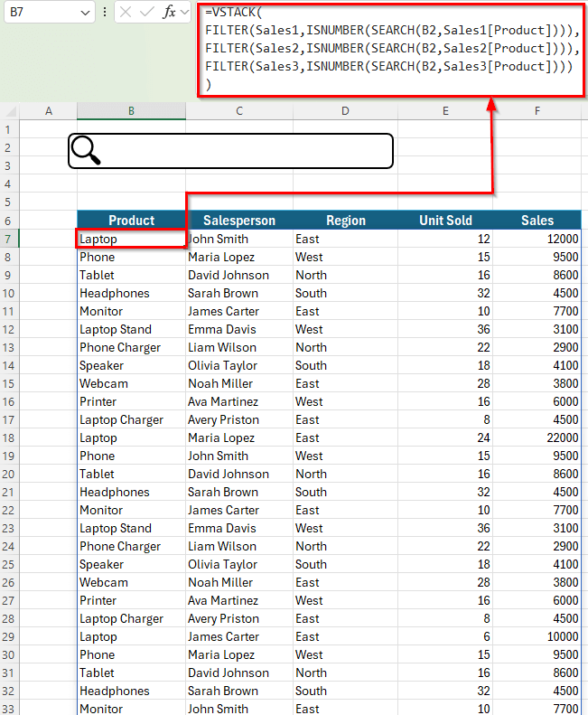Click John Smith in row 19

239,456
